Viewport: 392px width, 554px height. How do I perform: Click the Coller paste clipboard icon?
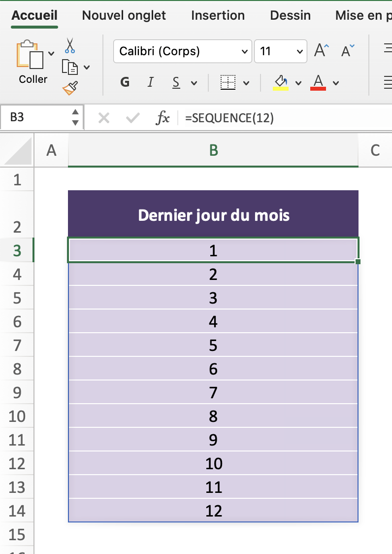coord(30,54)
